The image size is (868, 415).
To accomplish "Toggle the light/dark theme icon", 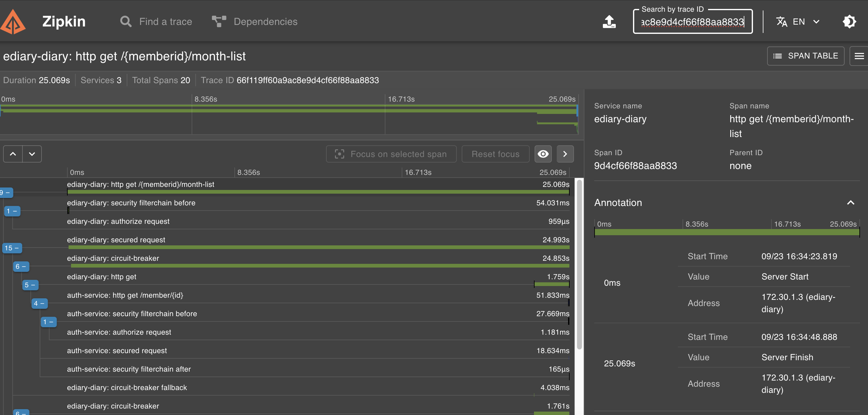I will [849, 22].
